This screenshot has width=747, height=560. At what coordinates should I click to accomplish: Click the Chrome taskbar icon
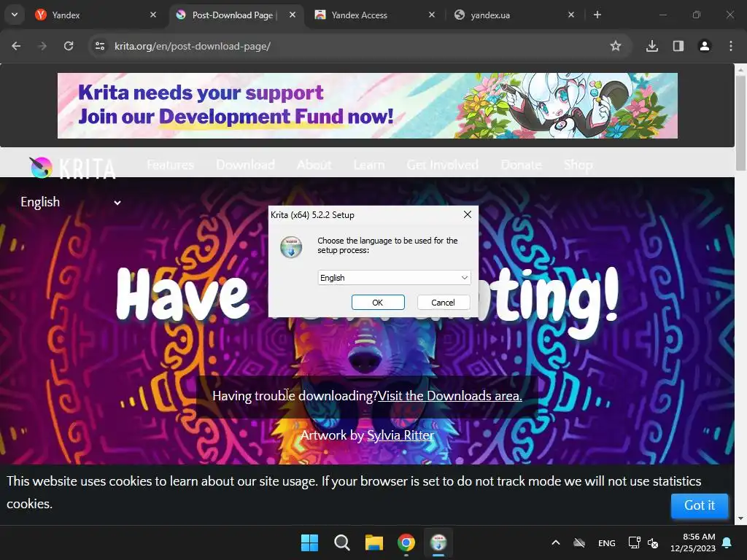(406, 542)
